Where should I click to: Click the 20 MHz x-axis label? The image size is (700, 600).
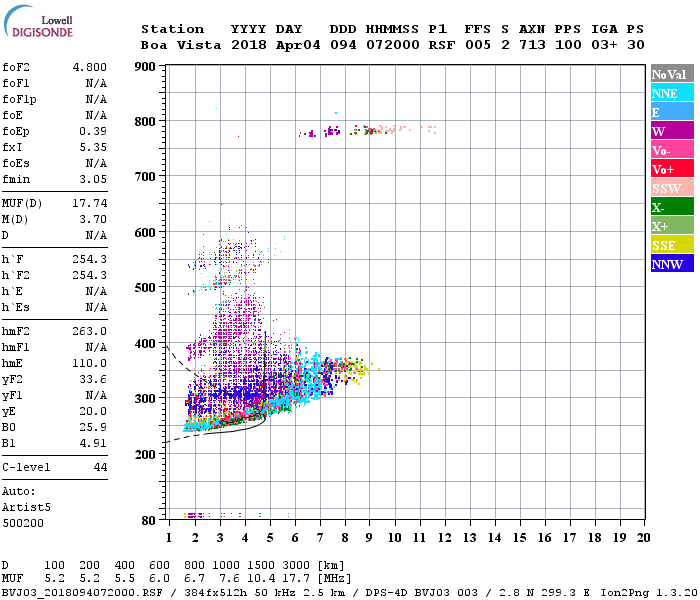(x=643, y=538)
